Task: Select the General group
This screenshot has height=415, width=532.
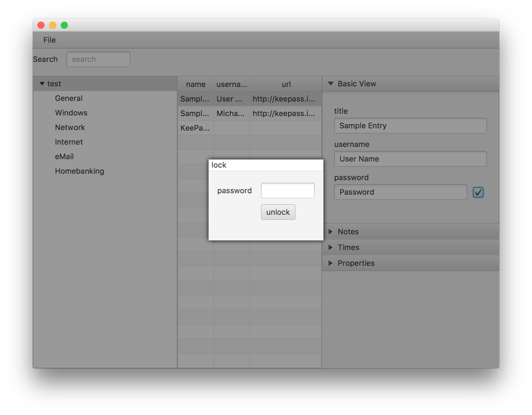Action: 69,99
